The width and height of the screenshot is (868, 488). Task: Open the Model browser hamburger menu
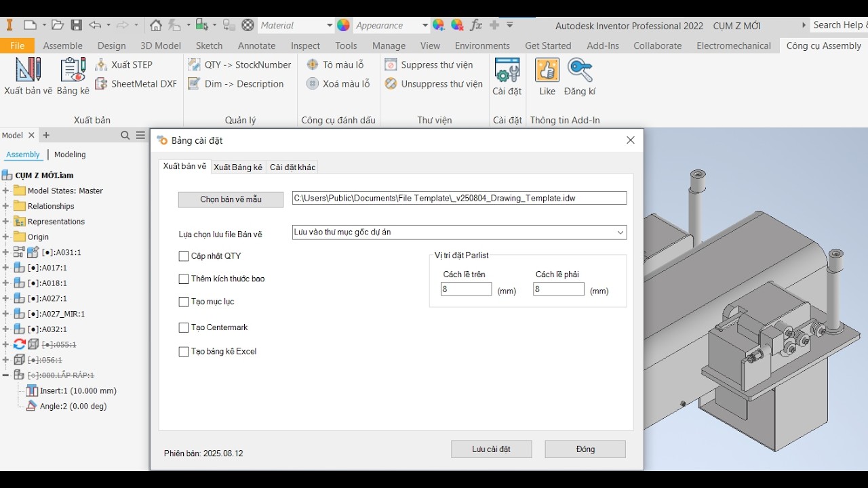(x=140, y=136)
